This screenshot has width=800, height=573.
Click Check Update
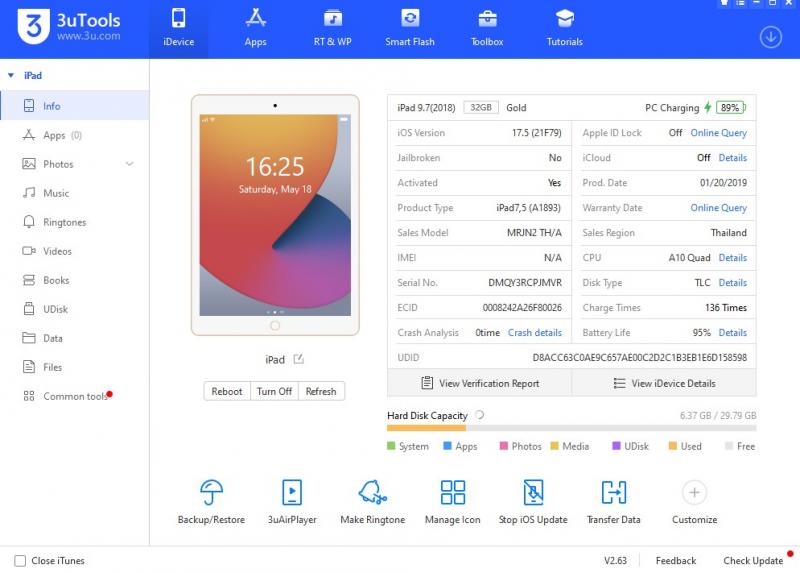[753, 561]
